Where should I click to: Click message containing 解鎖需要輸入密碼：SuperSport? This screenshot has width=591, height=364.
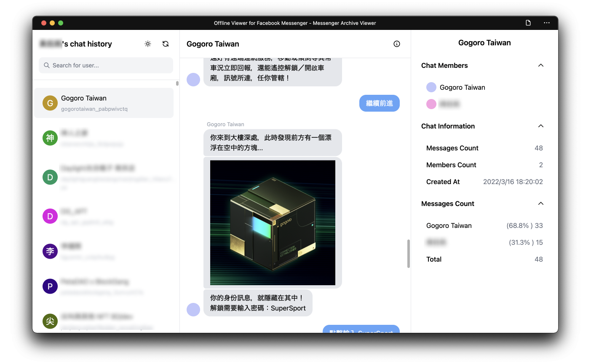coord(258,303)
